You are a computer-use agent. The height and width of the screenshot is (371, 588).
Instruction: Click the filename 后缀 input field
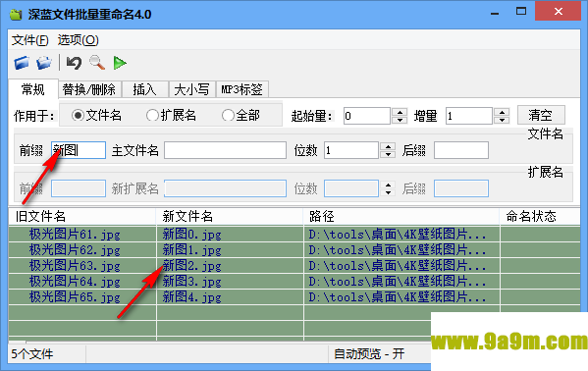coord(461,150)
